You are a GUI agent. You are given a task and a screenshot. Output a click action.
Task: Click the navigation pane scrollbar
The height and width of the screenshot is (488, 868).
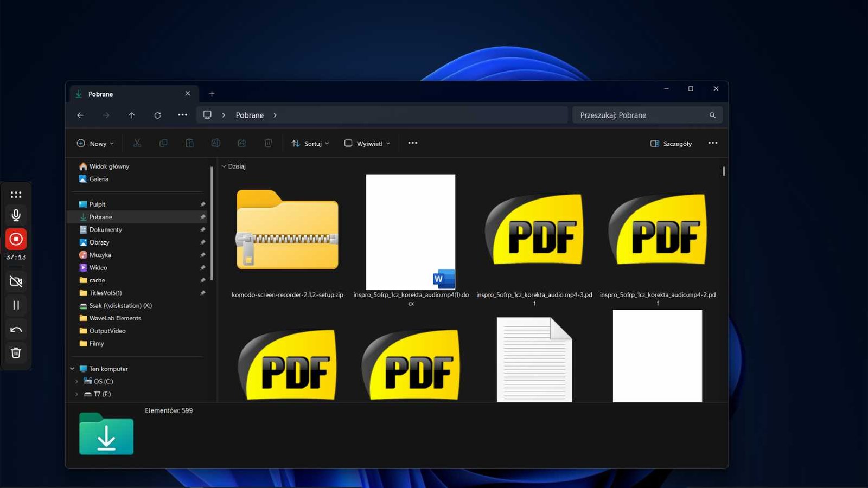pos(211,223)
